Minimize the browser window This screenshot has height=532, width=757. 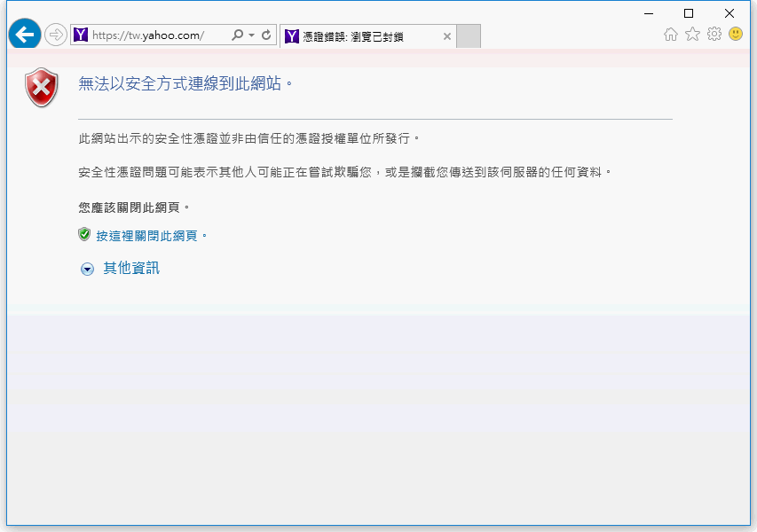[649, 13]
